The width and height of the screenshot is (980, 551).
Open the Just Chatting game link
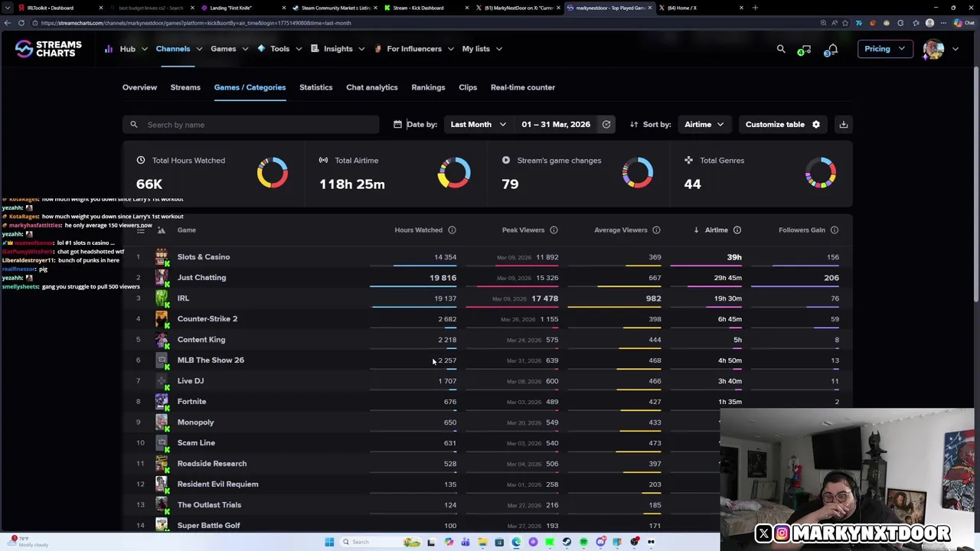coord(201,278)
